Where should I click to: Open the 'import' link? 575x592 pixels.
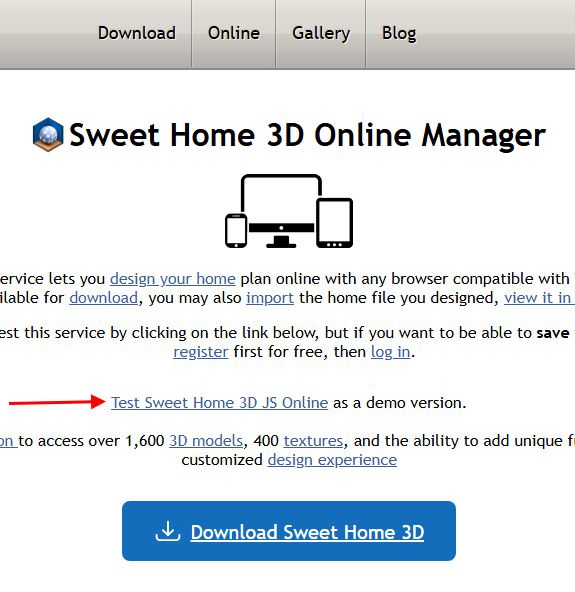(270, 298)
